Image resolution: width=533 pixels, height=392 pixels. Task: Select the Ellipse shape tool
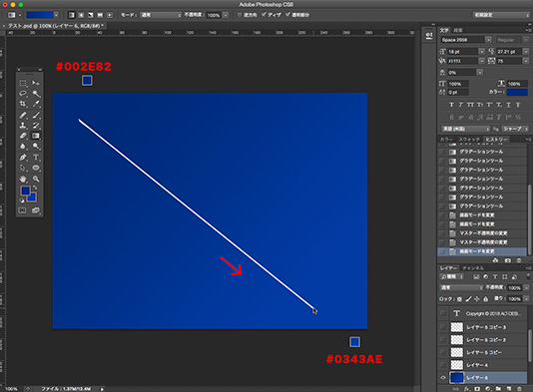tap(36, 168)
